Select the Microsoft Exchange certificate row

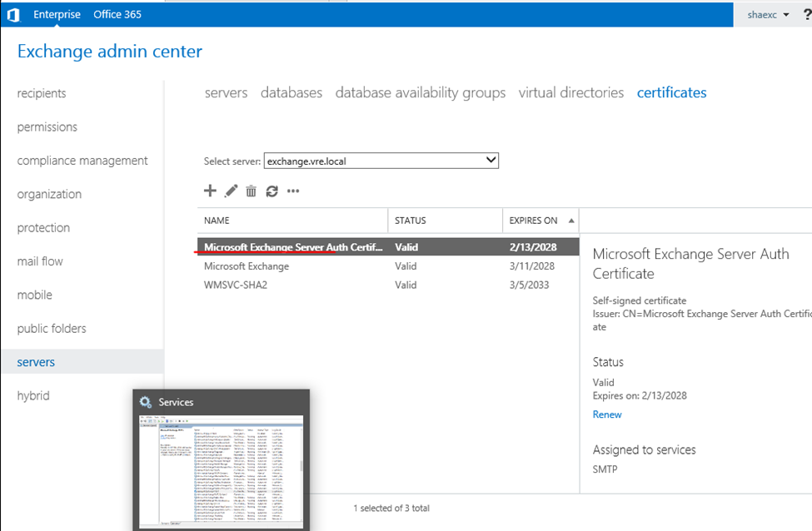pyautogui.click(x=247, y=266)
